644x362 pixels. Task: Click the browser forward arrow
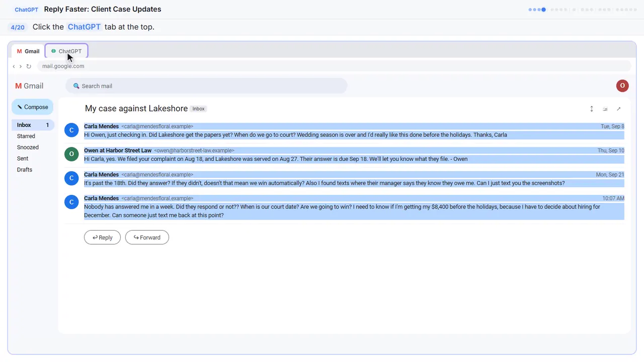tap(20, 66)
